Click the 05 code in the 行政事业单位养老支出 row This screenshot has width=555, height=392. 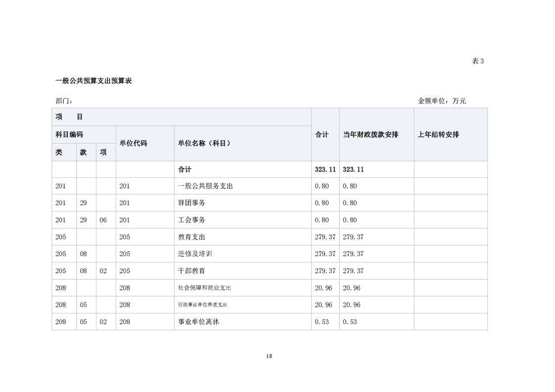83,305
